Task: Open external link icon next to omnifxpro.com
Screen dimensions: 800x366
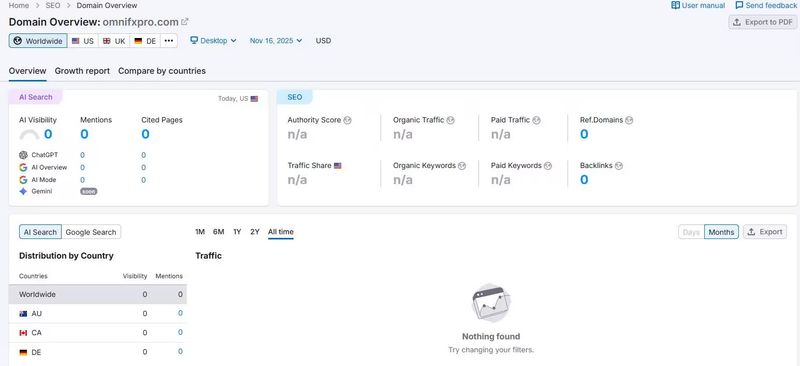Action: click(x=185, y=22)
